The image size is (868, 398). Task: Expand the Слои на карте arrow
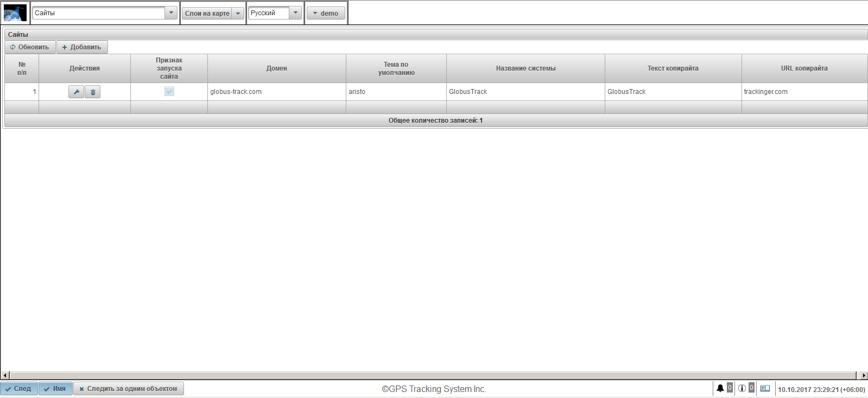238,14
